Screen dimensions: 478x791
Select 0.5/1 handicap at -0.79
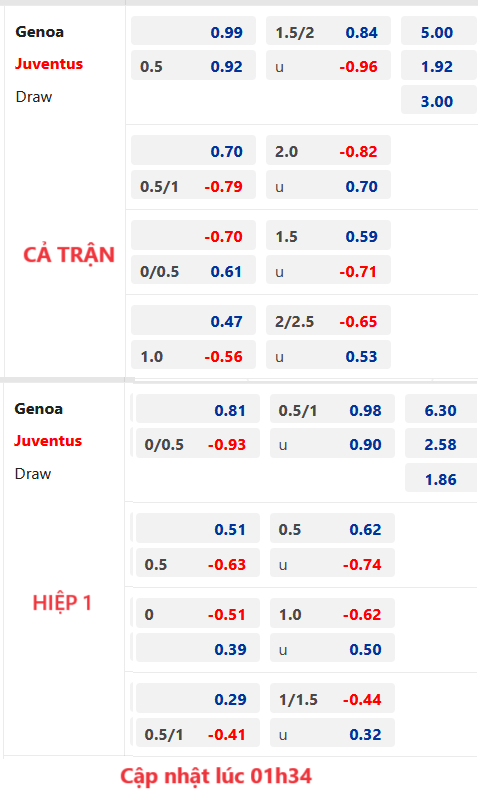(194, 186)
